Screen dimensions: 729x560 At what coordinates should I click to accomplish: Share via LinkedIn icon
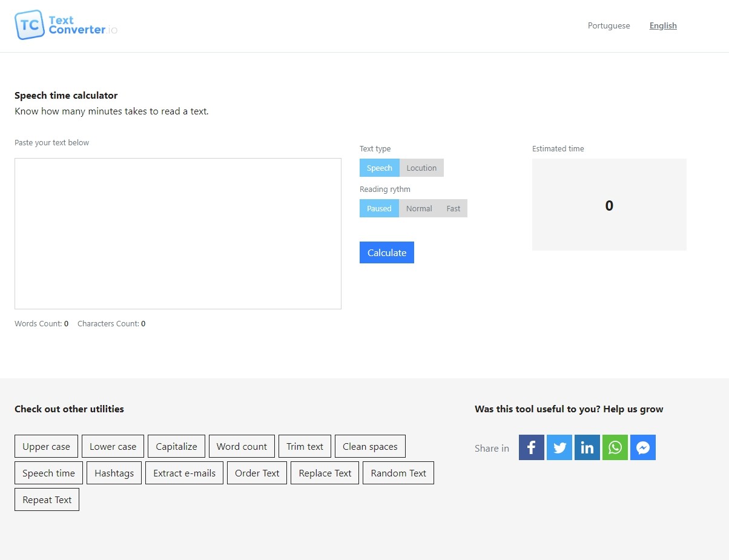click(x=587, y=447)
